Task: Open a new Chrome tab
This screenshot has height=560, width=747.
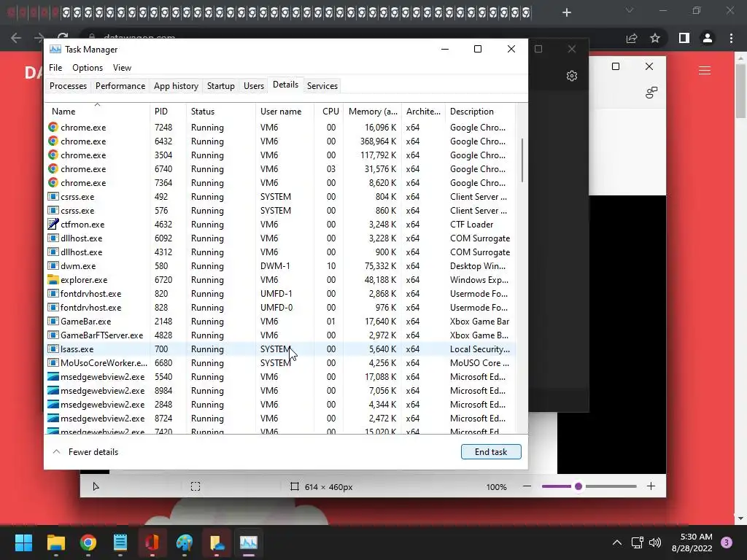Action: [x=566, y=12]
